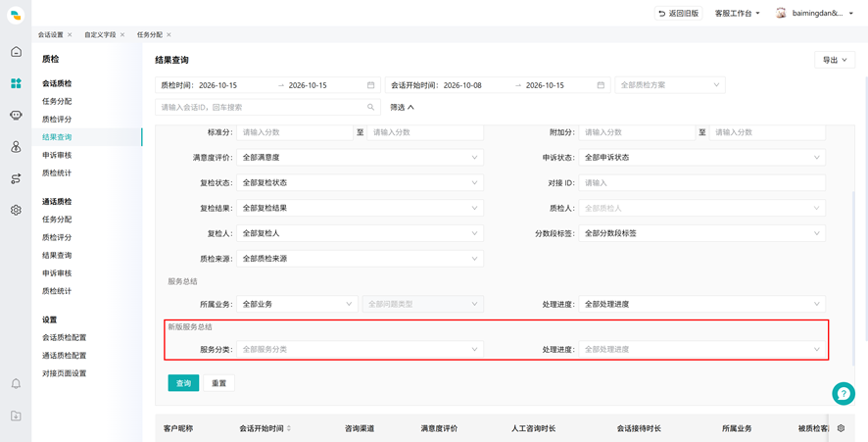Click the 质检时间 start date 2026-10-15
The height and width of the screenshot is (442, 868).
(x=218, y=85)
